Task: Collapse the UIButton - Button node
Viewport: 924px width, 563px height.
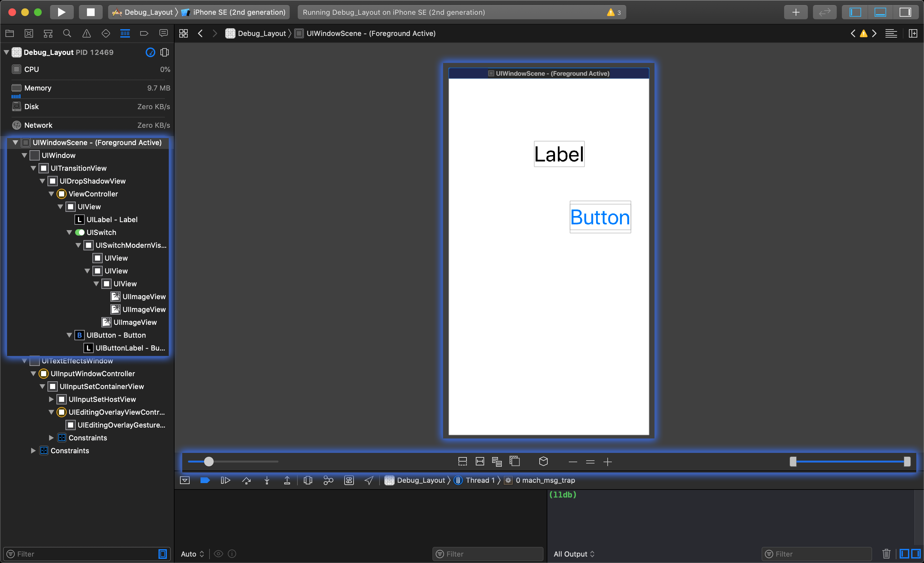Action: pos(69,335)
